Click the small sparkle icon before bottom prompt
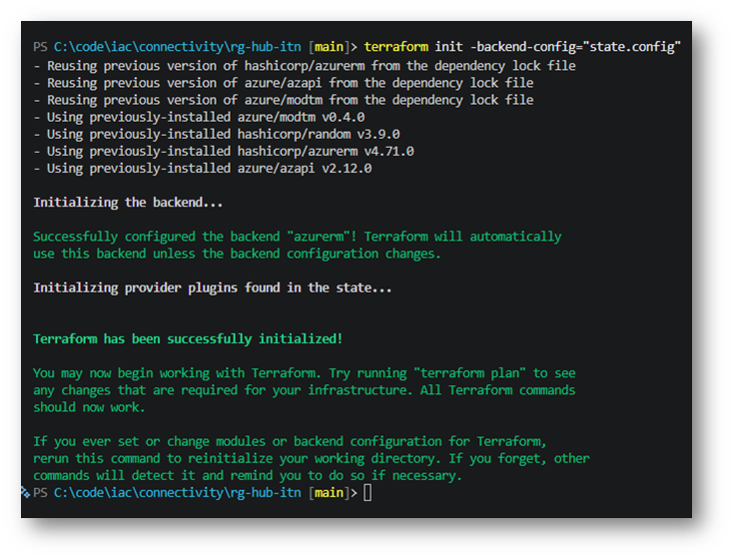The image size is (734, 560). coord(25,492)
